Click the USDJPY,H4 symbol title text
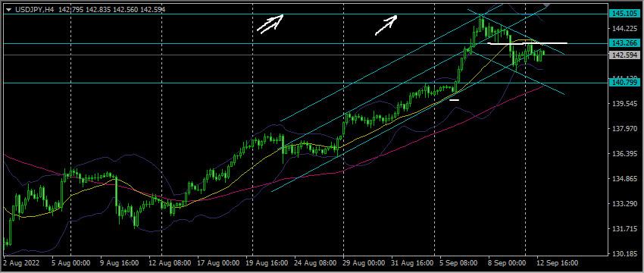This screenshot has width=644, height=273. pos(36,9)
